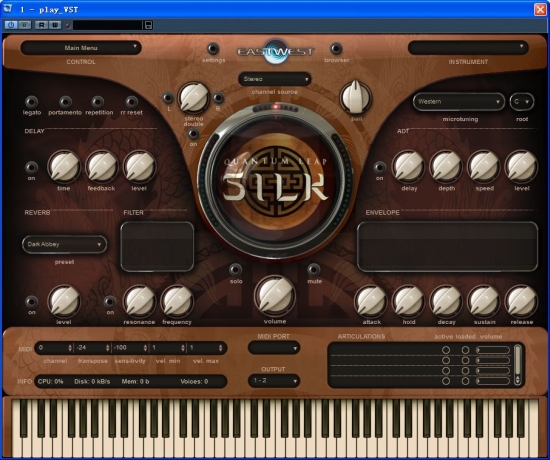550x460 pixels.
Task: Open the Stereo channel source dropdown
Action: pyautogui.click(x=275, y=79)
